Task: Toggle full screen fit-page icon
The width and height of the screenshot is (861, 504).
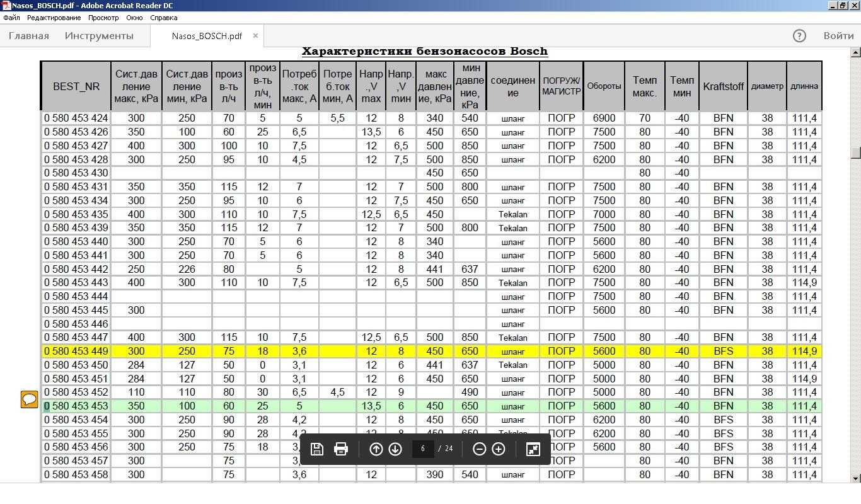Action: (x=533, y=449)
